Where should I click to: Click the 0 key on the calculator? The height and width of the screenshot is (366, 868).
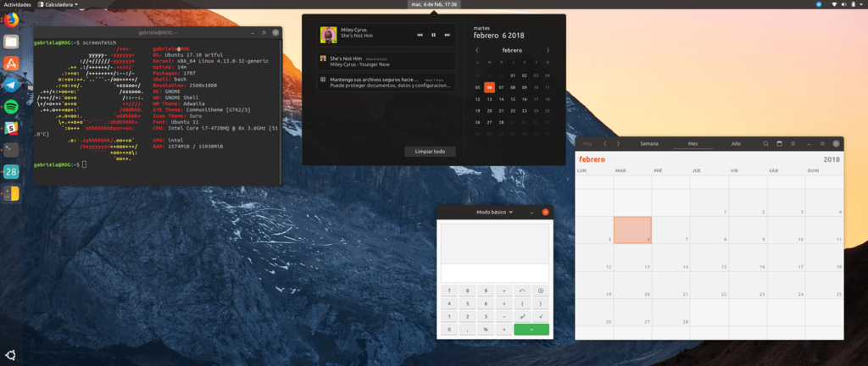pos(449,330)
